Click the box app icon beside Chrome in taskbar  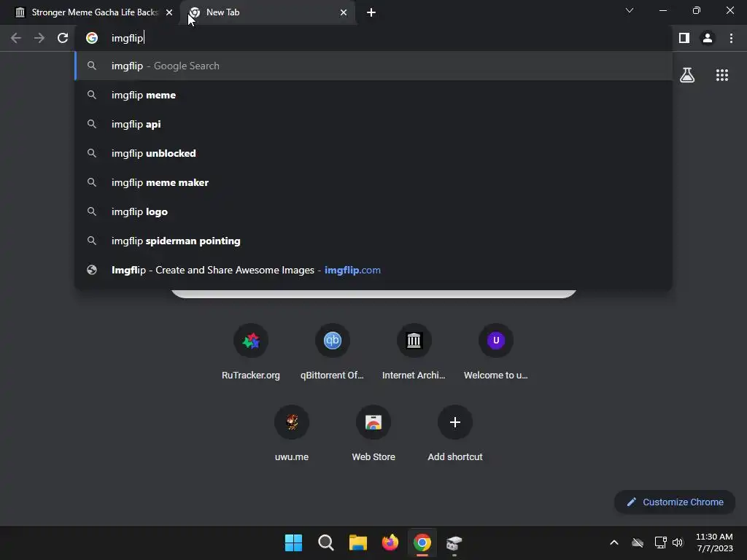point(454,542)
